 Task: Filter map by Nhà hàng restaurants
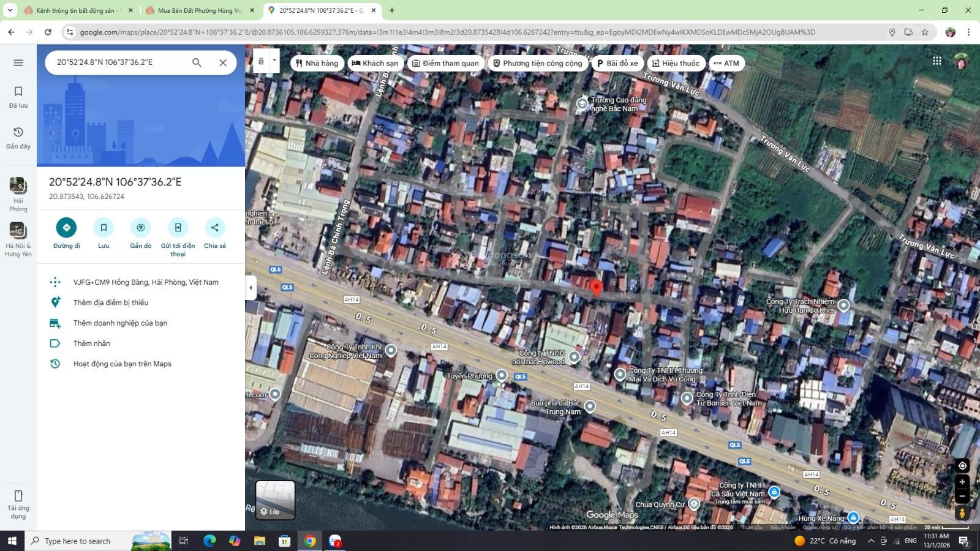coord(317,63)
